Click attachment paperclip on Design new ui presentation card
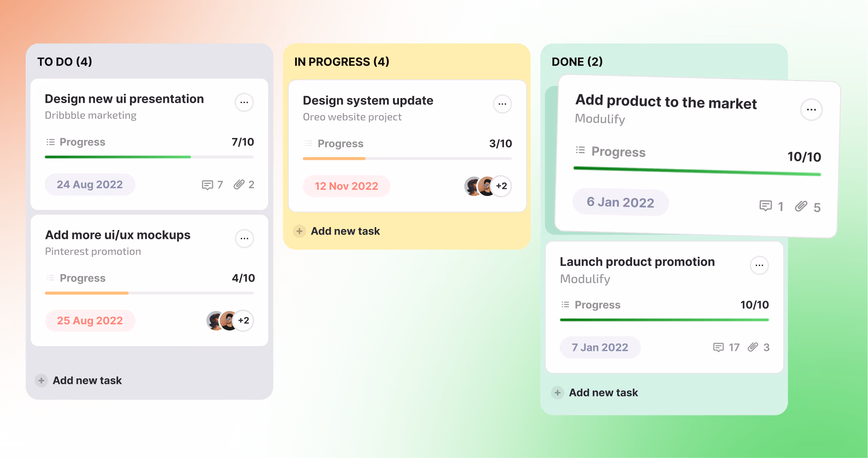868x458 pixels. pos(239,184)
